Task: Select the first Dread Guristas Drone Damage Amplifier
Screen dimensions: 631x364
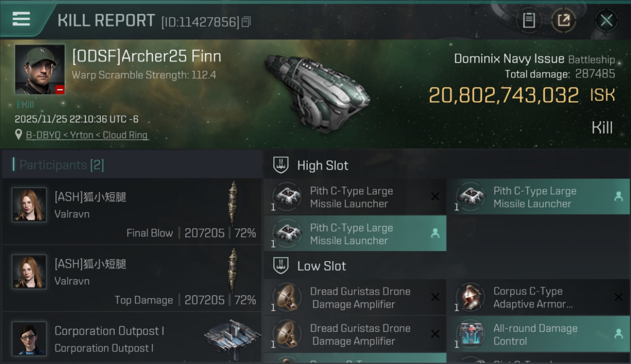Action: point(355,298)
